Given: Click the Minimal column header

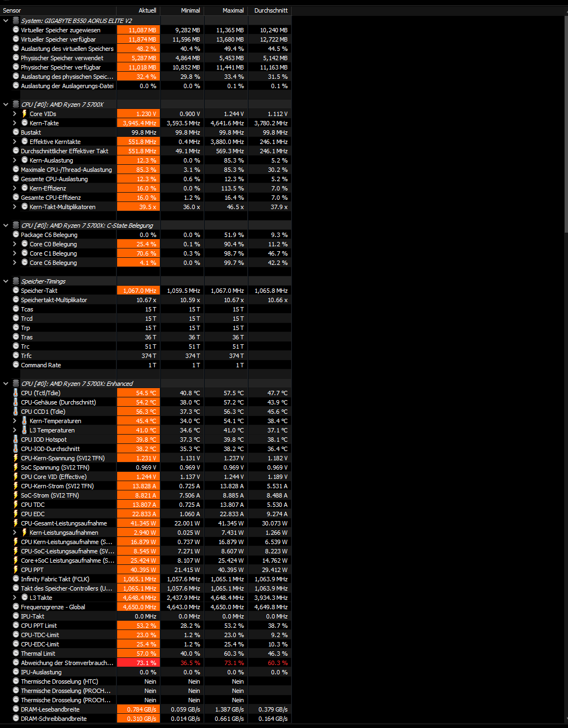Looking at the screenshot, I should click(182, 10).
